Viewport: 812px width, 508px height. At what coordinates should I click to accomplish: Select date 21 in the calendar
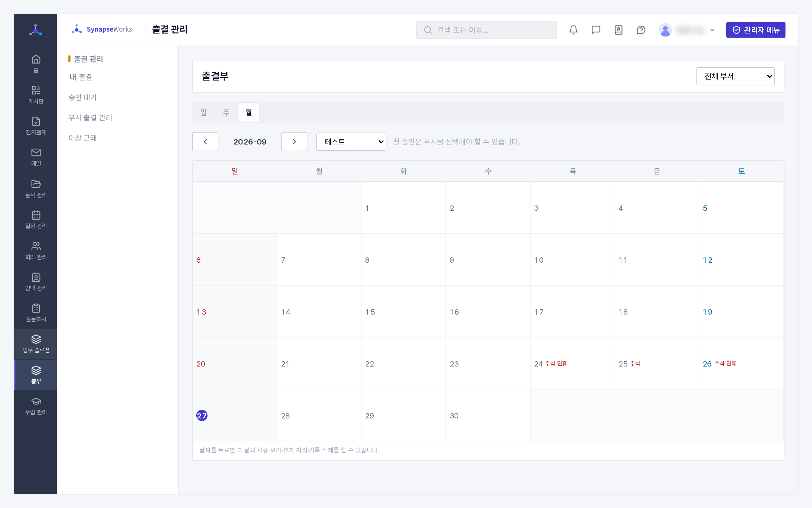pyautogui.click(x=319, y=364)
